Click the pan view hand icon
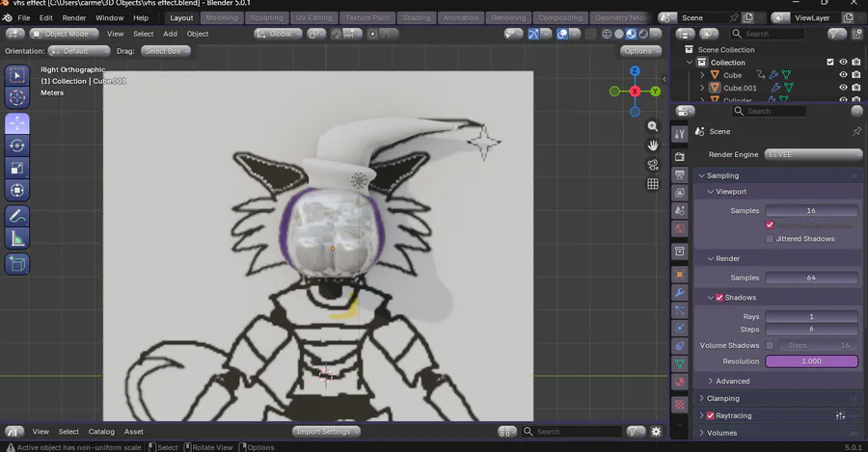868x452 pixels. 653,146
